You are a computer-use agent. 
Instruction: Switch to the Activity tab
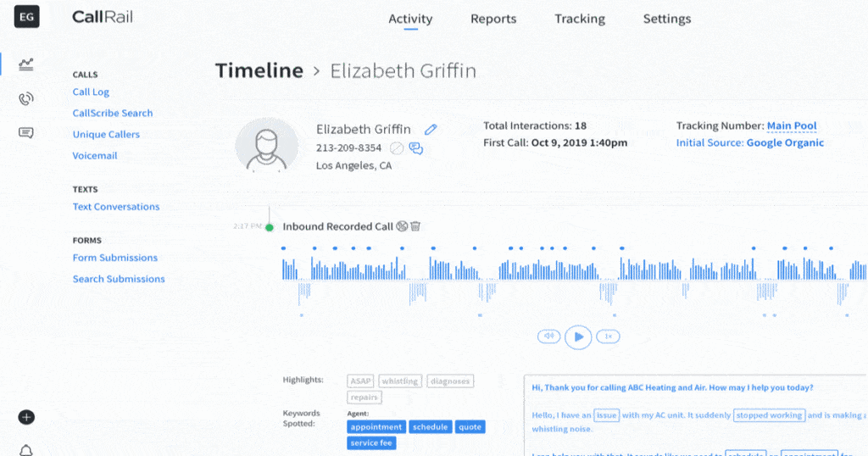(410, 19)
